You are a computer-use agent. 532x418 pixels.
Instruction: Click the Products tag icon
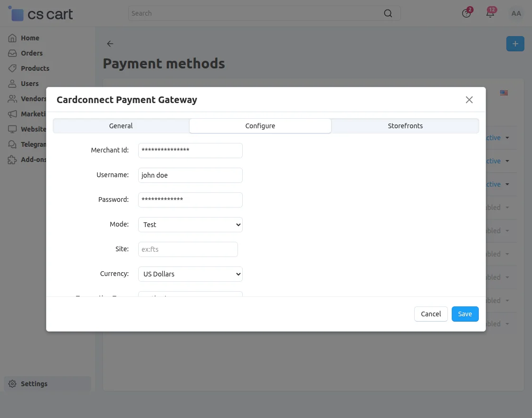point(12,68)
